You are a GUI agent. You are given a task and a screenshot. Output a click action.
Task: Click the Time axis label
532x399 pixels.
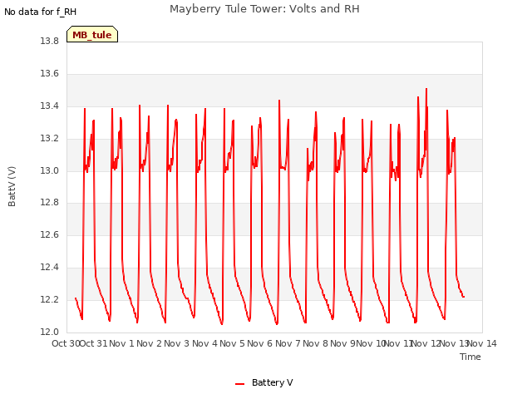(x=470, y=357)
